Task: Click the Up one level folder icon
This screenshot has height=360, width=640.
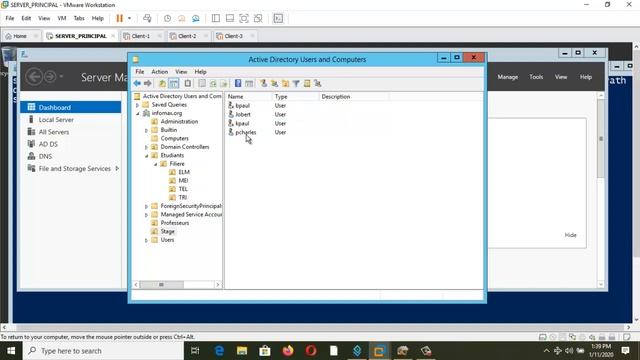Action: (x=162, y=83)
